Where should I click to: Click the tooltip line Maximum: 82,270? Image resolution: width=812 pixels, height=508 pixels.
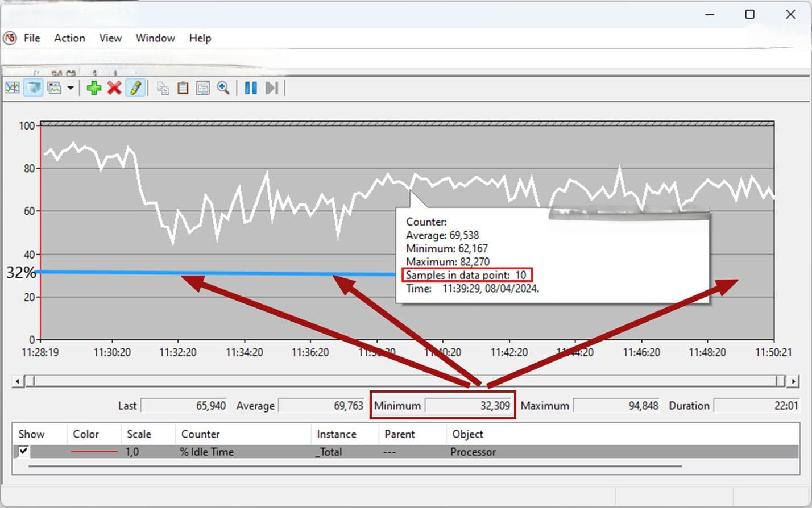(448, 262)
